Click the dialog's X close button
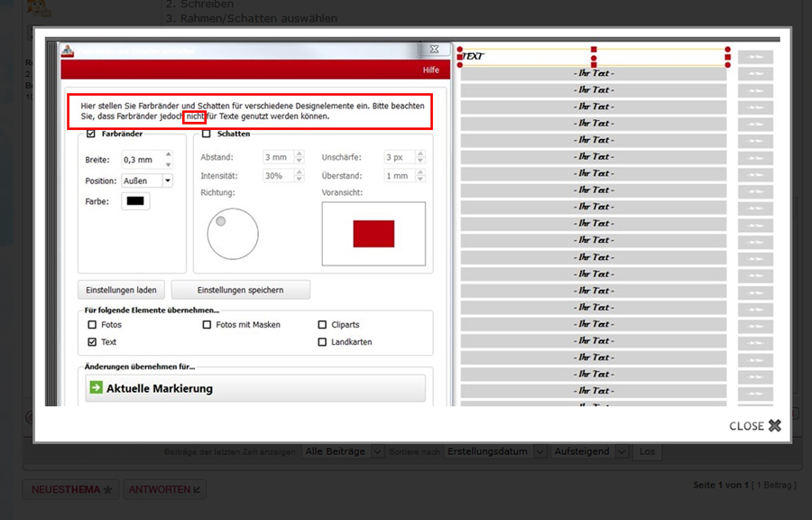Image resolution: width=812 pixels, height=520 pixels. coord(434,50)
